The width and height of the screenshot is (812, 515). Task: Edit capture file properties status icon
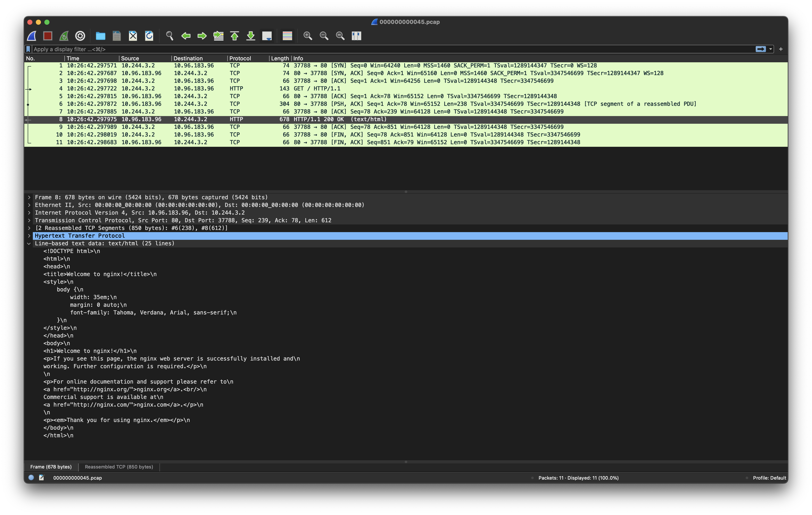point(42,477)
